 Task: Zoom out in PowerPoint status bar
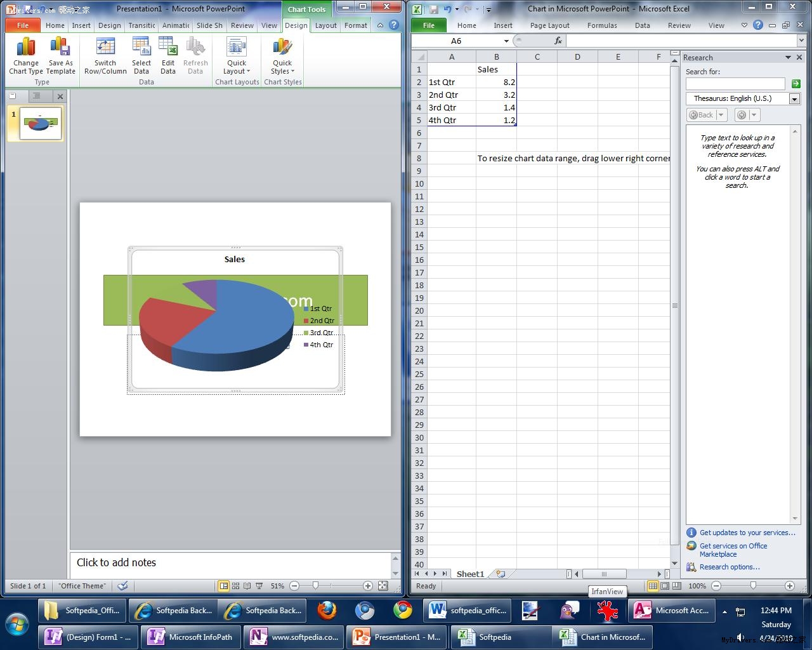pos(294,586)
